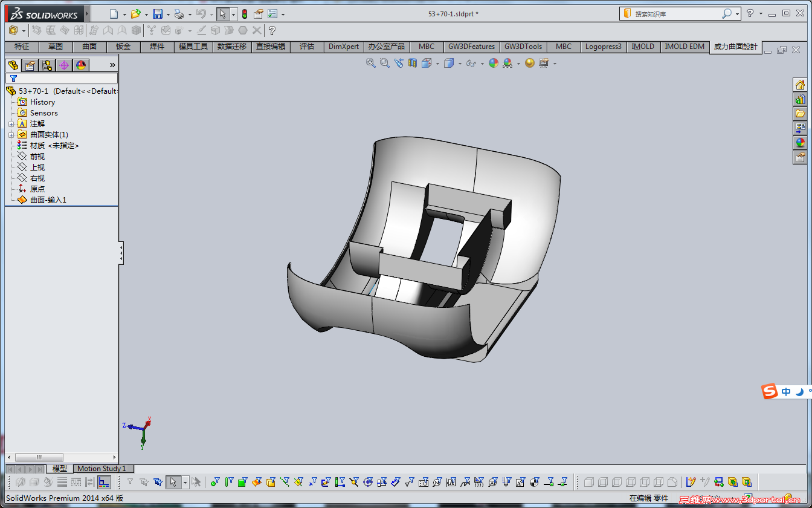Click the Section View icon
Screen dimensions: 812x508
point(413,63)
